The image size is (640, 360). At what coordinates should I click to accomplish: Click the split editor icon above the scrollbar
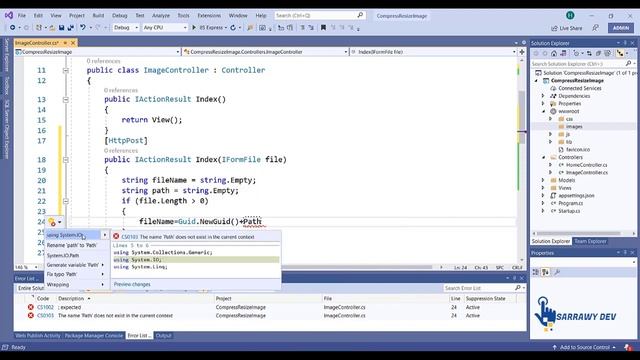522,52
